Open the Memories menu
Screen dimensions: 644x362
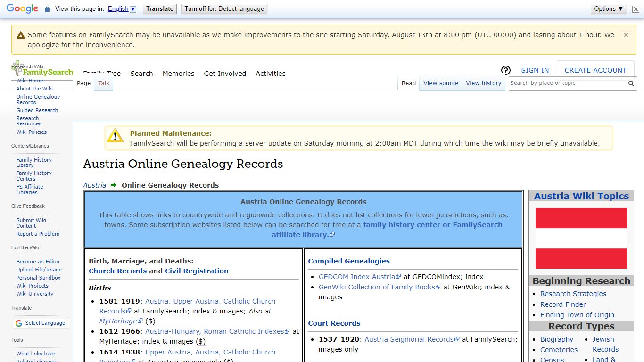tap(178, 74)
